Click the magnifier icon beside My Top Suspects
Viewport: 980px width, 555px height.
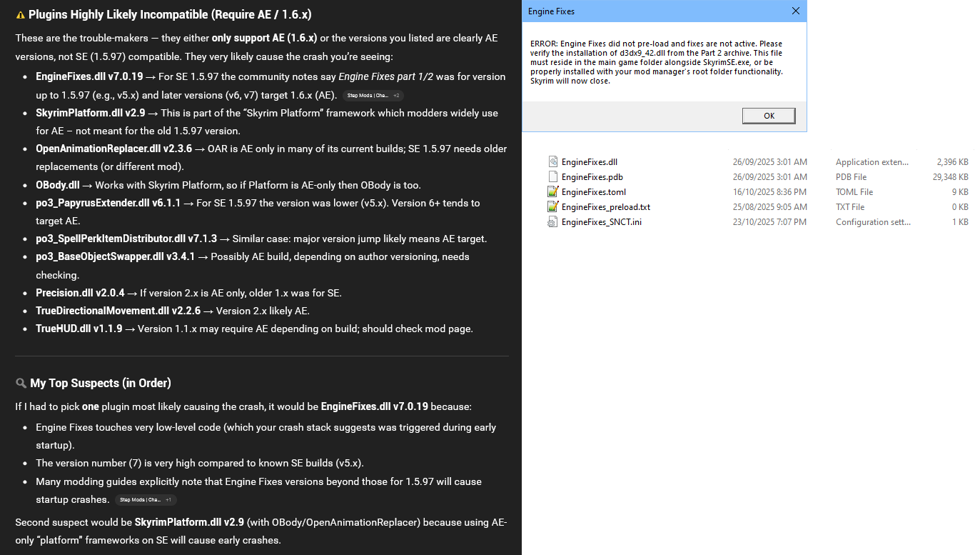(21, 384)
